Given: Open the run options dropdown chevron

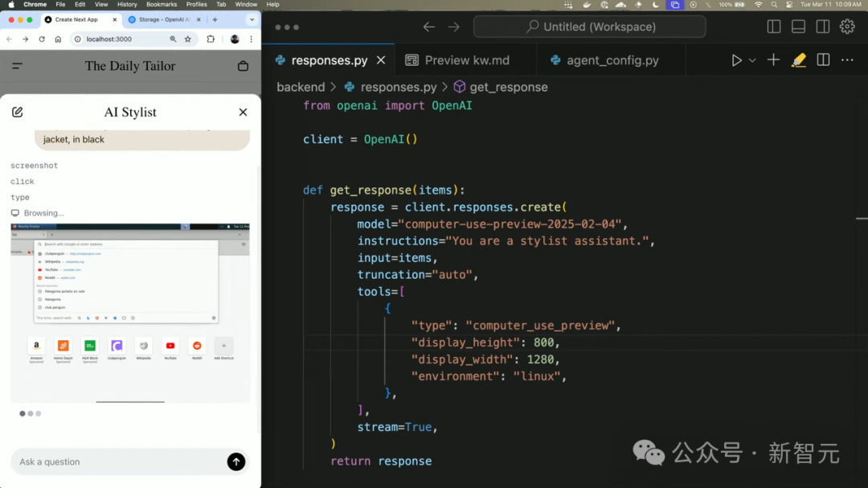Looking at the screenshot, I should 751,59.
